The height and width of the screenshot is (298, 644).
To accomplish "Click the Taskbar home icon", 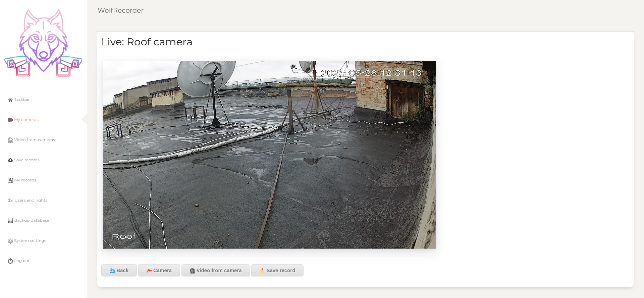I will click(x=10, y=100).
